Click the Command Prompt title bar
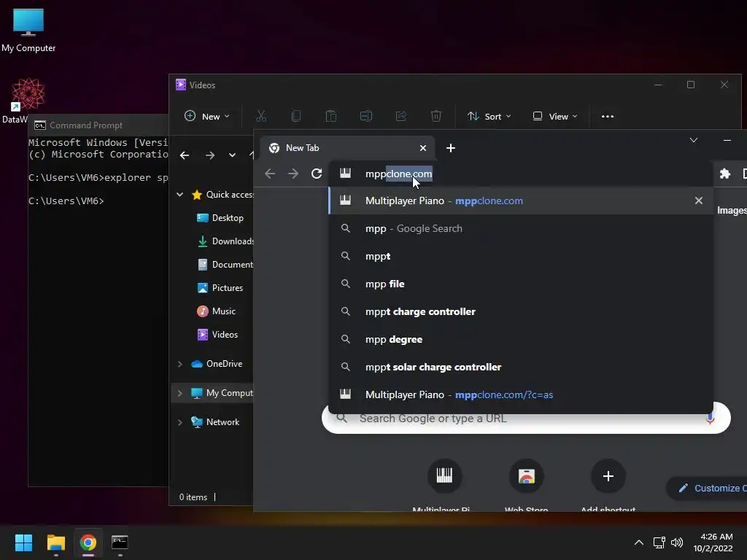This screenshot has height=560, width=747. 98,125
